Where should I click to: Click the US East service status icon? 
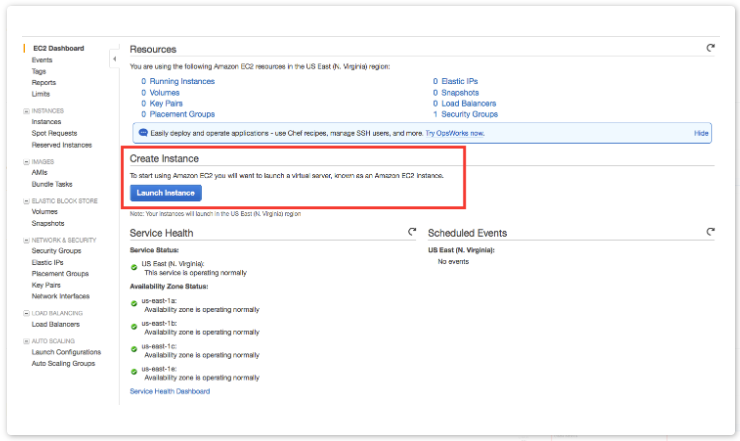134,268
